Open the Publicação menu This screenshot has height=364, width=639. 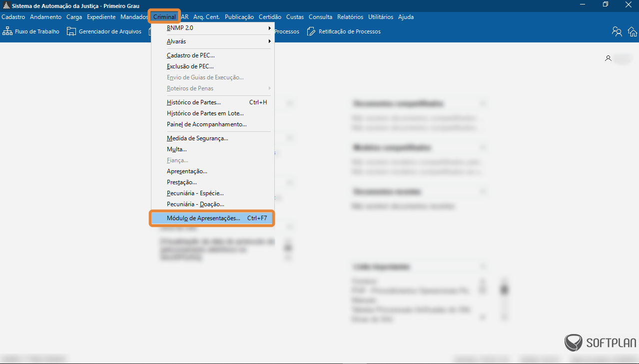click(x=239, y=17)
